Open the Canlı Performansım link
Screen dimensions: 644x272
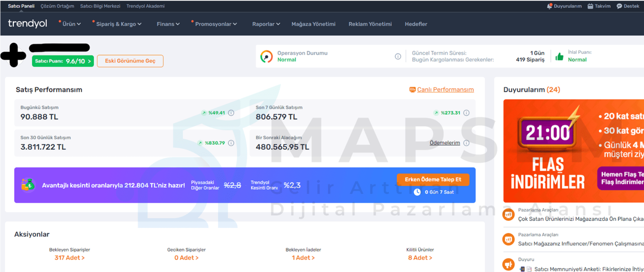(445, 89)
